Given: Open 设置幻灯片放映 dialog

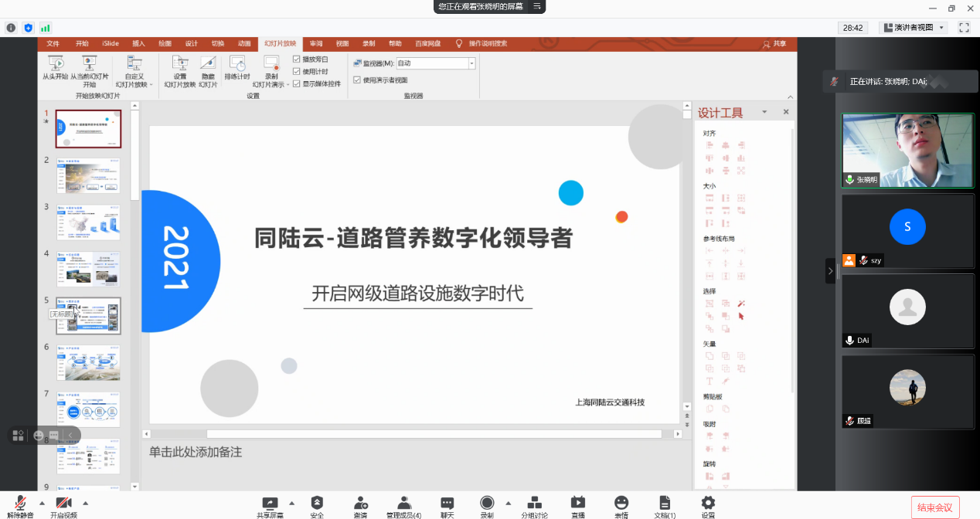Looking at the screenshot, I should click(x=179, y=72).
